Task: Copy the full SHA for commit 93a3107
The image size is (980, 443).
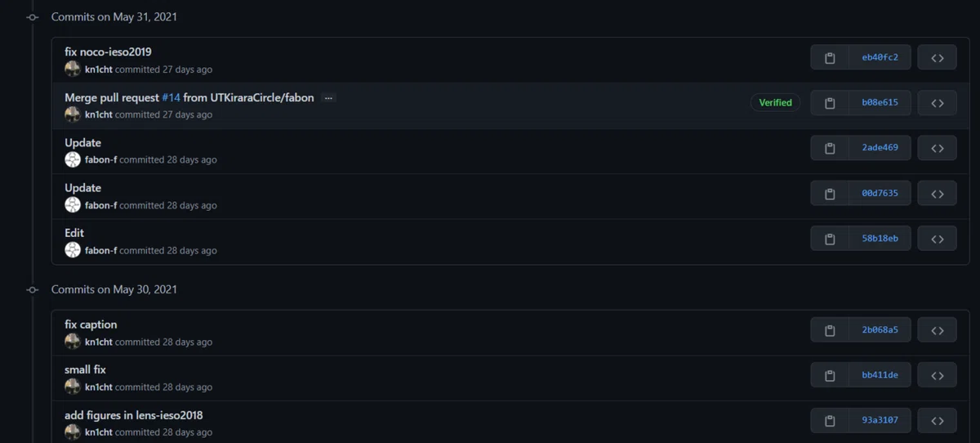Action: click(x=830, y=420)
